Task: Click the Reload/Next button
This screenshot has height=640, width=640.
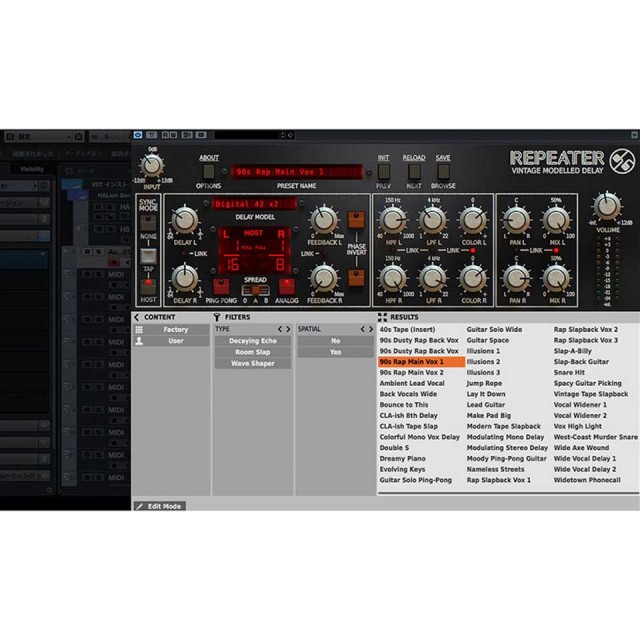Action: point(414,172)
